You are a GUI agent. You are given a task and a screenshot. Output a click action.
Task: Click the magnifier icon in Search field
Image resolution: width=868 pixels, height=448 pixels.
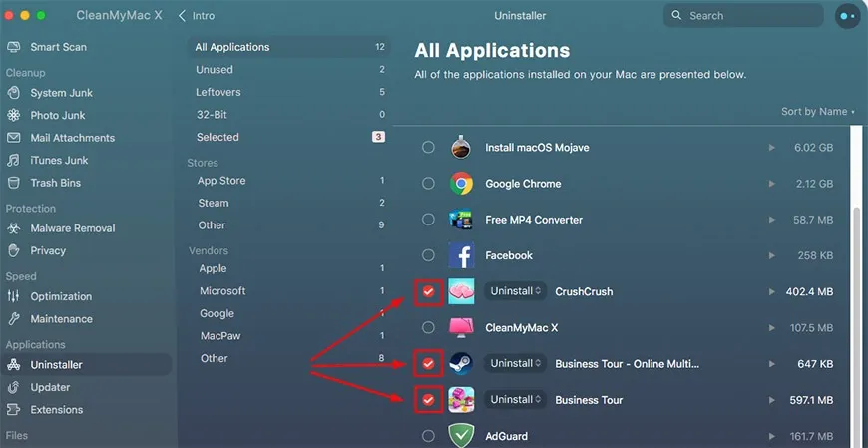click(x=676, y=16)
